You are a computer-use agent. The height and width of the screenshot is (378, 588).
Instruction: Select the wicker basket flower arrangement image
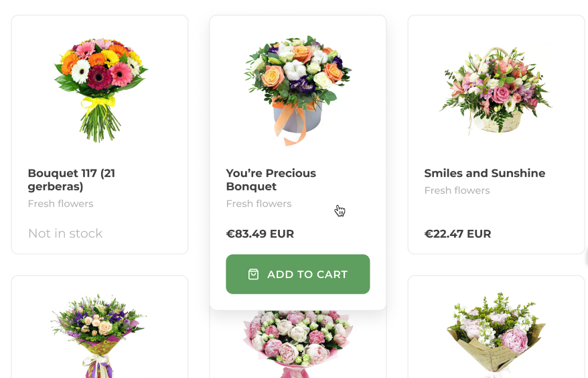[496, 90]
